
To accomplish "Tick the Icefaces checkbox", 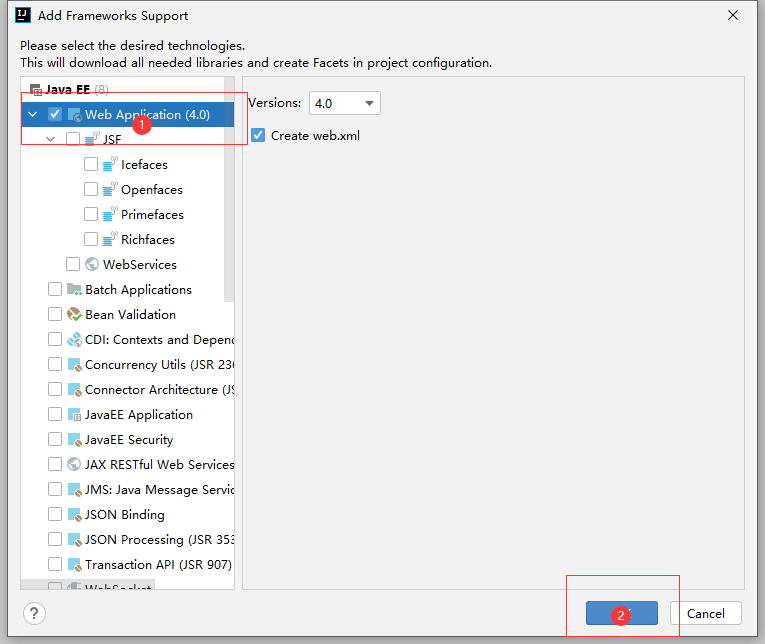I will 91,164.
